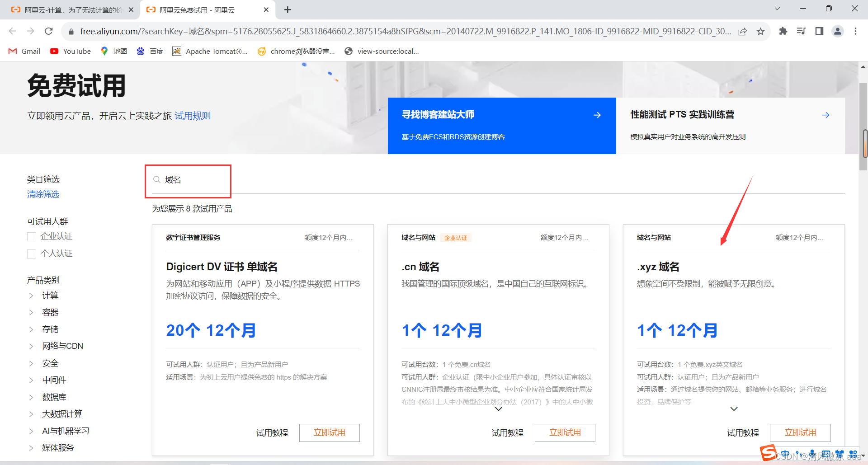Open 性能测试 PTS 实战训练营 card
Viewport: 868px width, 465px height.
click(x=731, y=126)
